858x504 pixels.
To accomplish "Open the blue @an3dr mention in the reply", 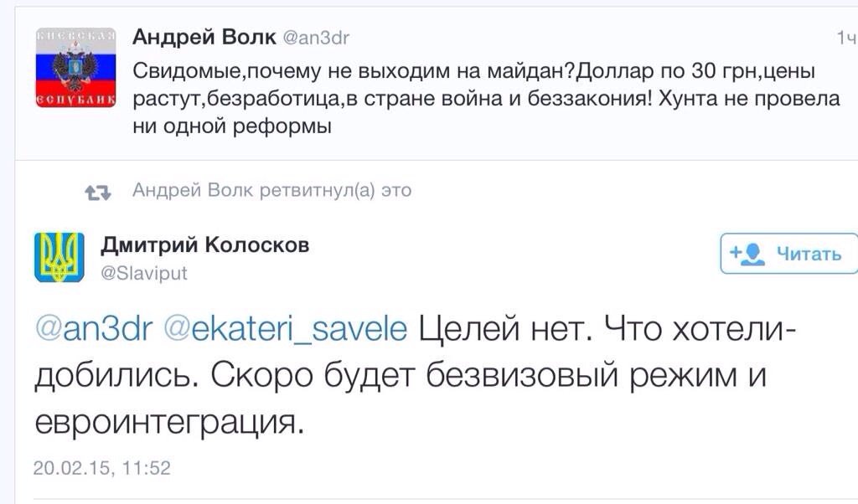I will coord(94,329).
